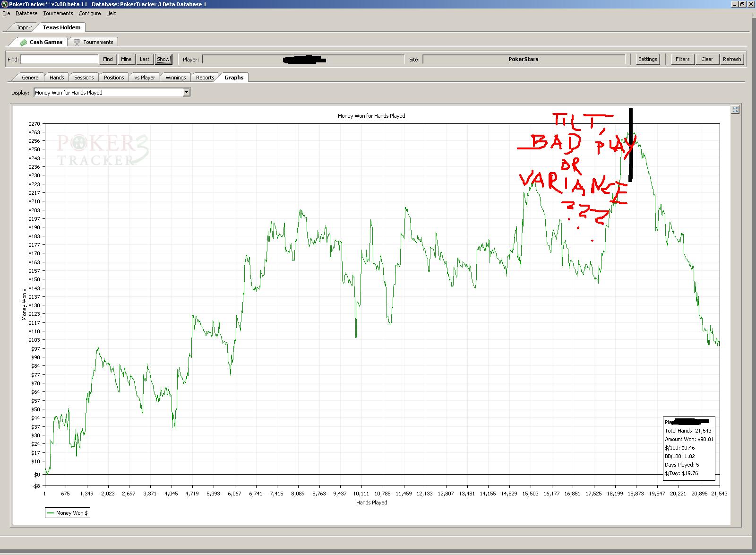The height and width of the screenshot is (555, 756).
Task: Click the green Money Won $ legend swatch
Action: click(50, 513)
